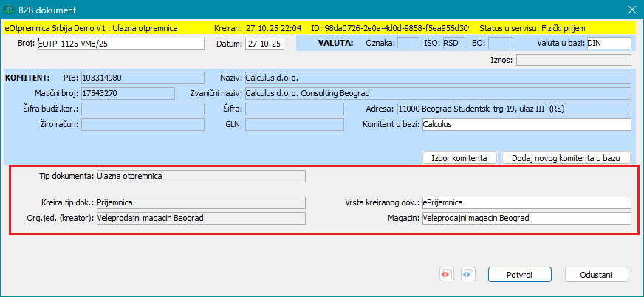Open Izbor komitenta selection
The width and height of the screenshot is (644, 297).
(x=459, y=157)
